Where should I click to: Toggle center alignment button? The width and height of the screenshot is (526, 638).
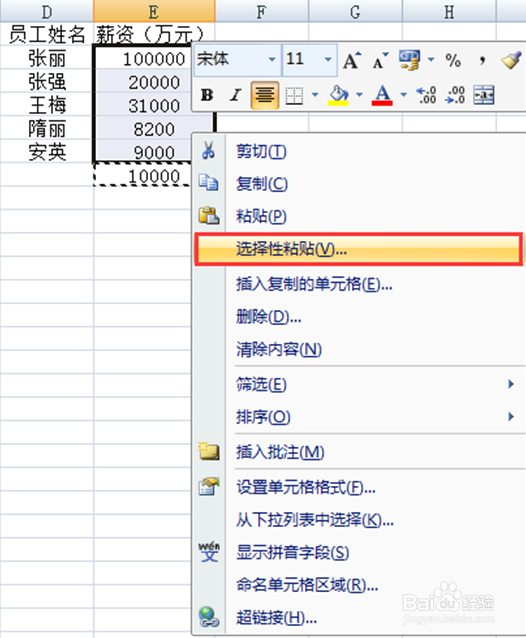click(x=264, y=95)
